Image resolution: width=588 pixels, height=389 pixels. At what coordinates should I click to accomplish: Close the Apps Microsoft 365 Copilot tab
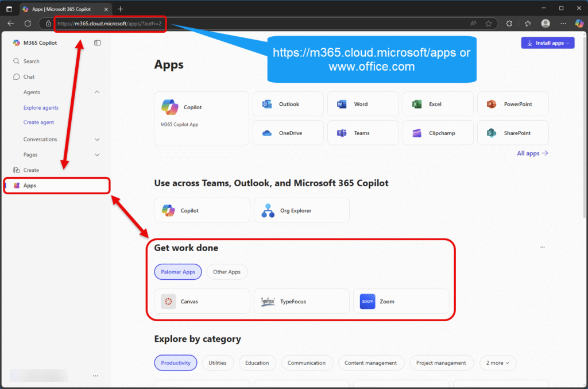pos(106,9)
